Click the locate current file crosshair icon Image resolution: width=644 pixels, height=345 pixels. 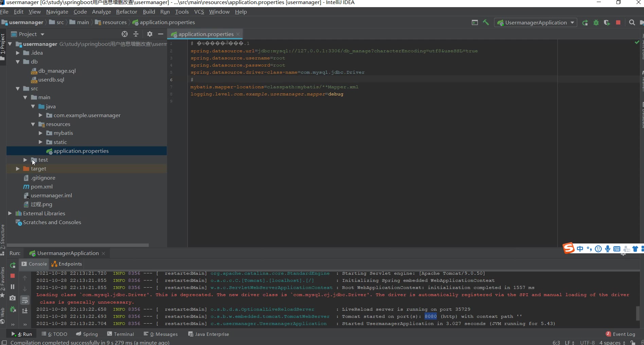point(125,34)
